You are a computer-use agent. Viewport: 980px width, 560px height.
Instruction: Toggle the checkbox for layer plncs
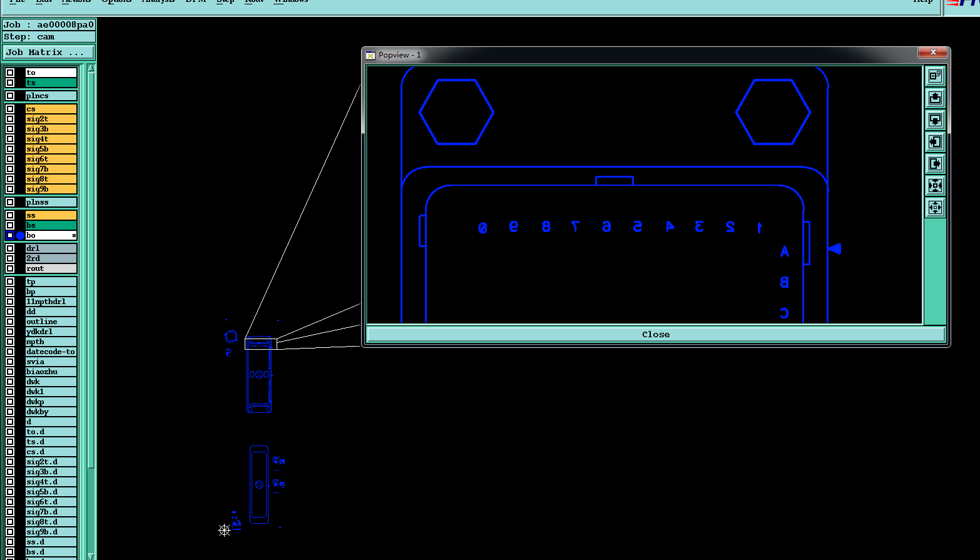point(10,96)
